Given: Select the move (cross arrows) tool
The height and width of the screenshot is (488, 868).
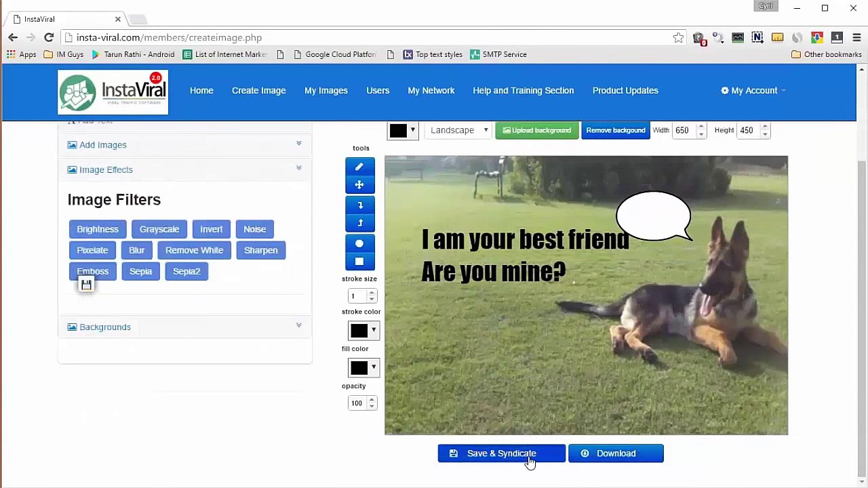Looking at the screenshot, I should click(359, 184).
